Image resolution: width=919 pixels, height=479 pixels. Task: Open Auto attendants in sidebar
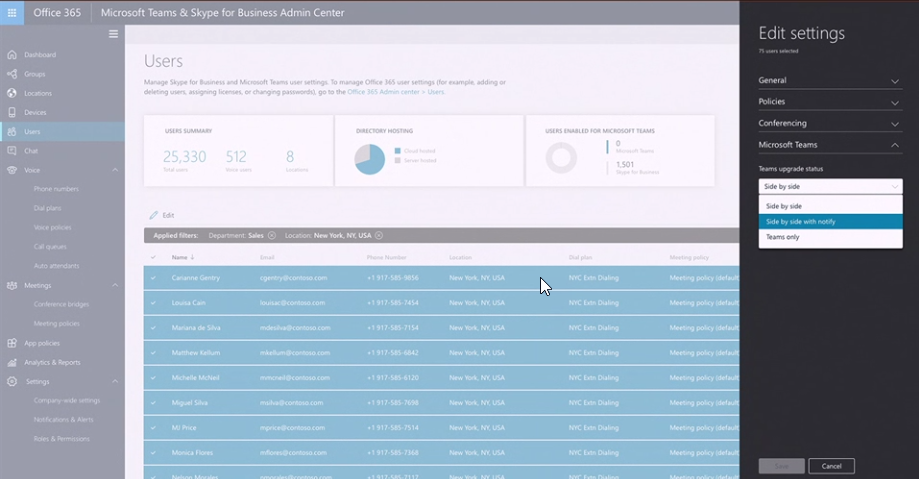[56, 266]
